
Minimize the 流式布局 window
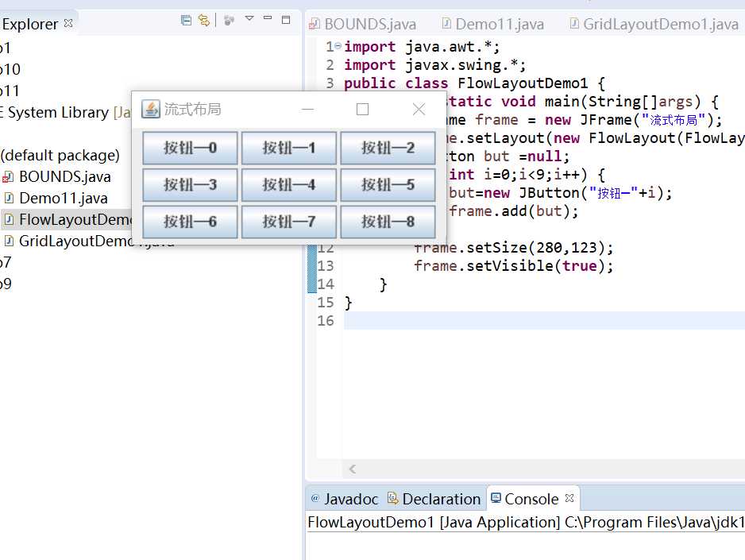tap(308, 110)
